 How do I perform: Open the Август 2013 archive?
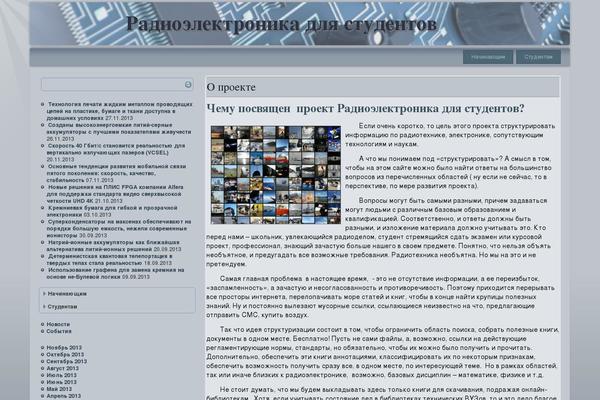pos(62,368)
